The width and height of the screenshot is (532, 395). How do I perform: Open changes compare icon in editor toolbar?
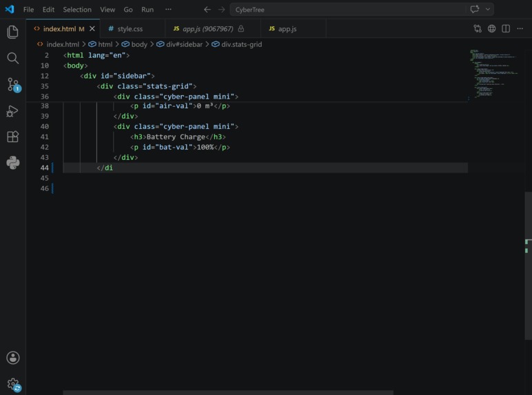[x=478, y=28]
